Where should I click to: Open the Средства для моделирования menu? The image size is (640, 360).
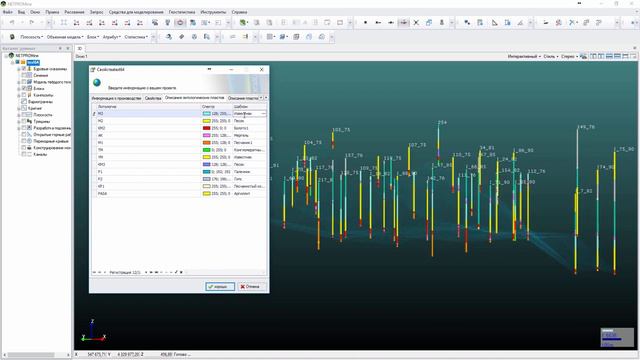click(x=136, y=12)
